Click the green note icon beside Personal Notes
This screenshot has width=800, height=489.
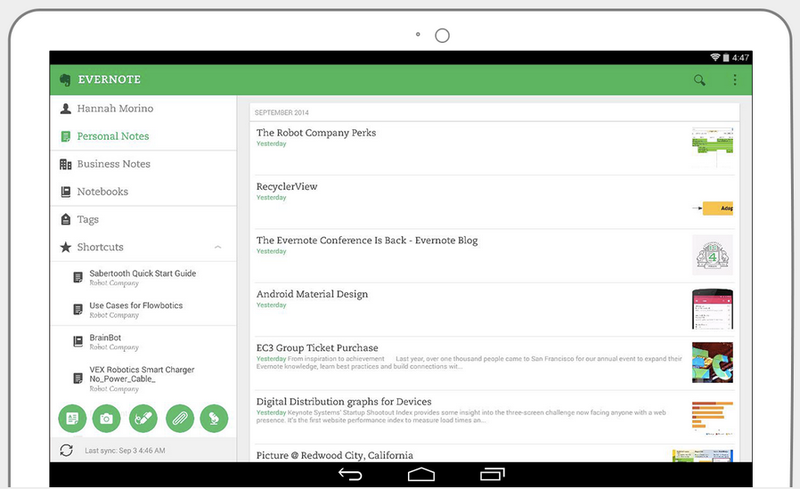[x=65, y=136]
